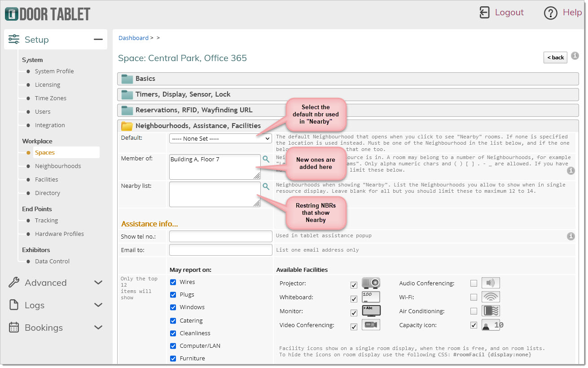The image size is (588, 368).
Task: Open Neighbourhoods in the Workplace menu
Action: [58, 166]
